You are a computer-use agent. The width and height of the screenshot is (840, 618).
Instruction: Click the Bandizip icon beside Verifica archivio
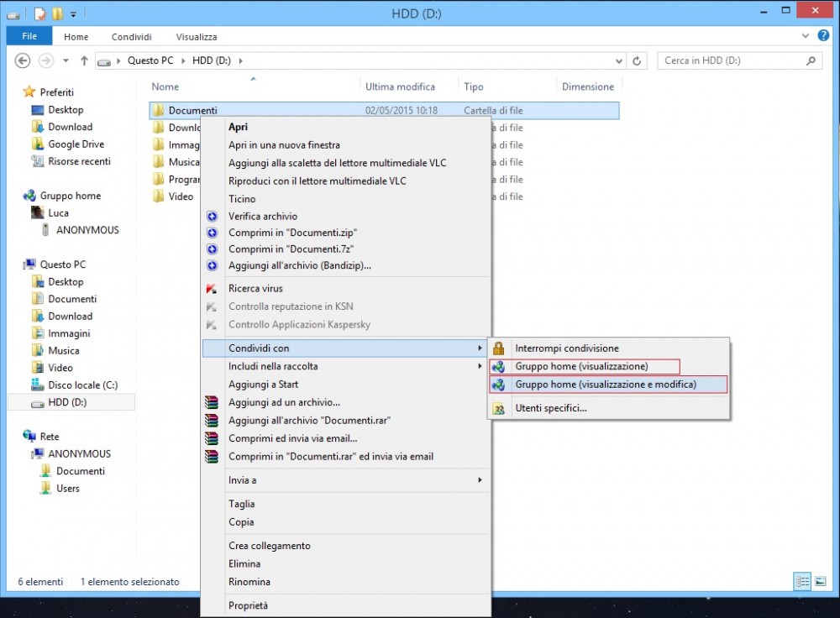pyautogui.click(x=212, y=217)
